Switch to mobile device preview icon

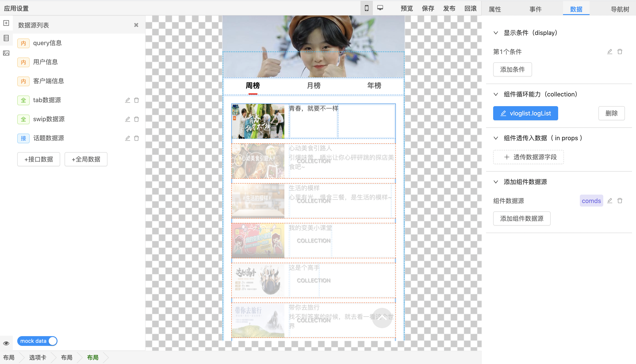[x=366, y=8]
